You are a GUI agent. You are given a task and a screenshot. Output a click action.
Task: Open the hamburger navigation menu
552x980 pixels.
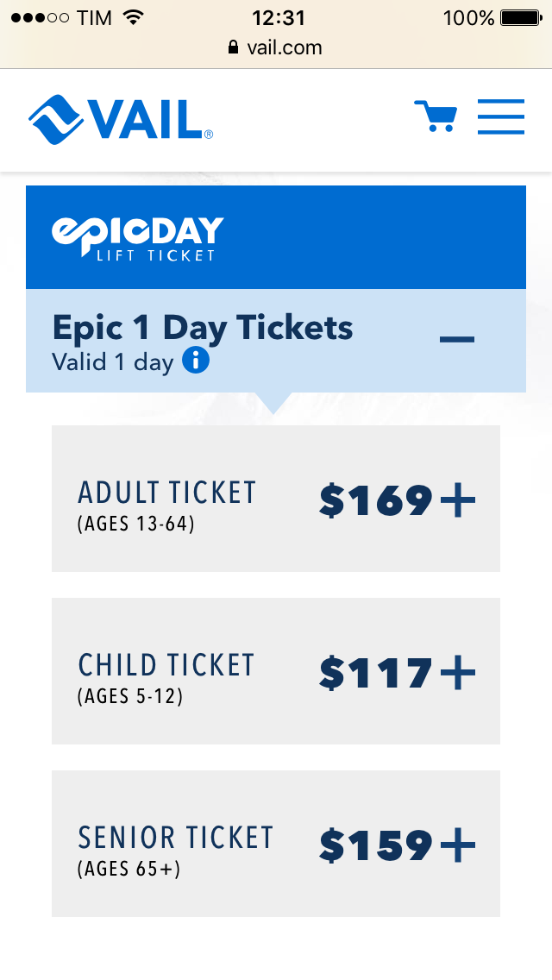[x=501, y=116]
